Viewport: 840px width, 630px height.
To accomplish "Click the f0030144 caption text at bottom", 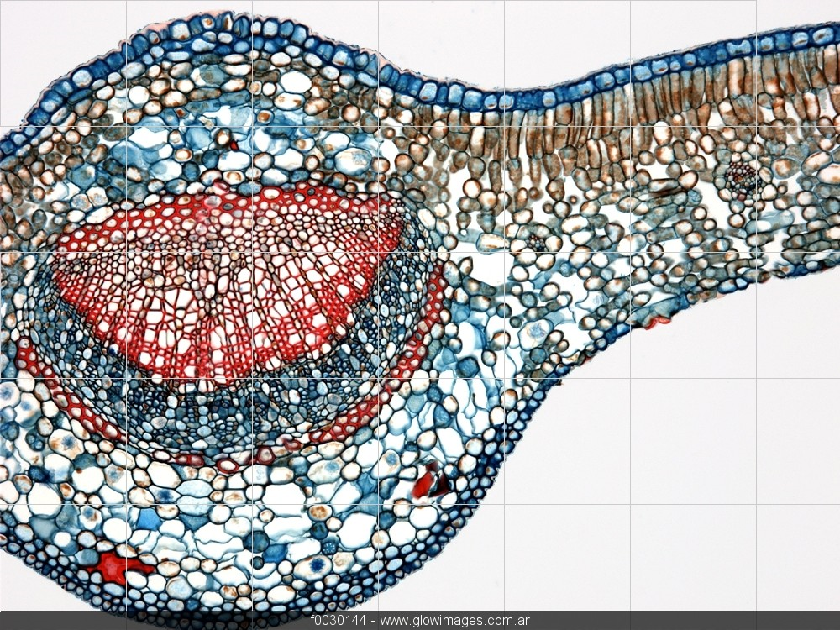I will [338, 621].
